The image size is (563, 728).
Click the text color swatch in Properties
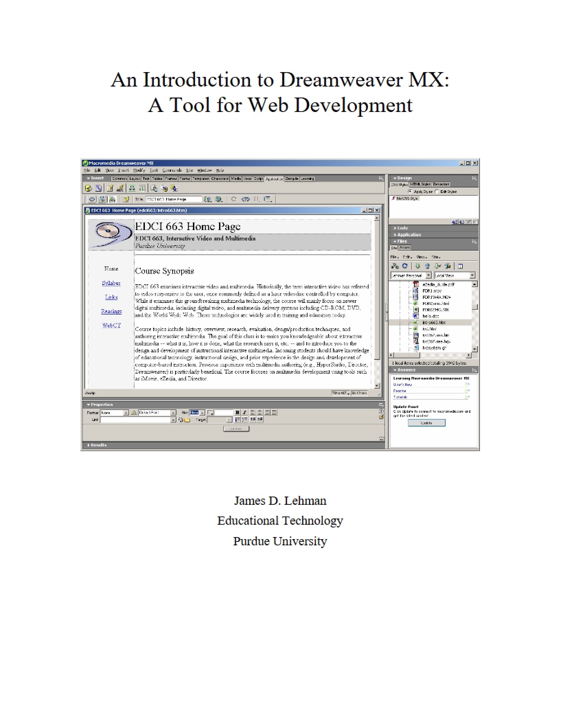[210, 412]
